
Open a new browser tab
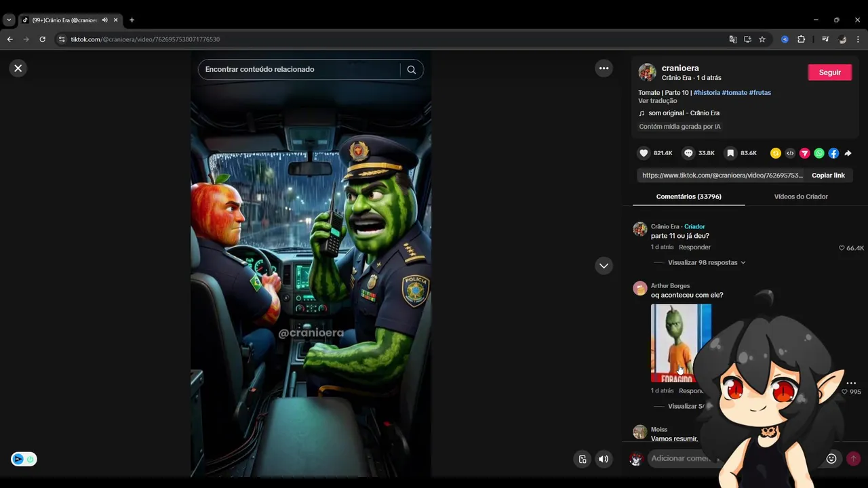click(132, 20)
